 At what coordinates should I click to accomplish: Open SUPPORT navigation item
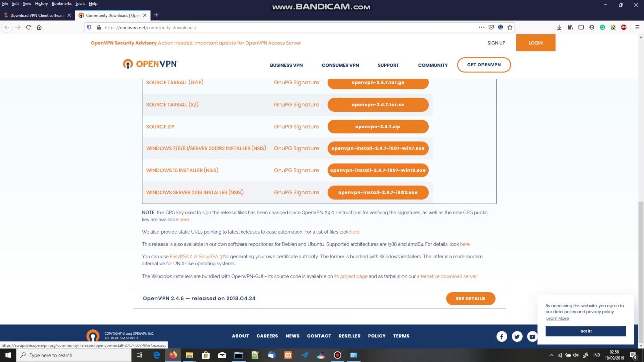(x=388, y=65)
